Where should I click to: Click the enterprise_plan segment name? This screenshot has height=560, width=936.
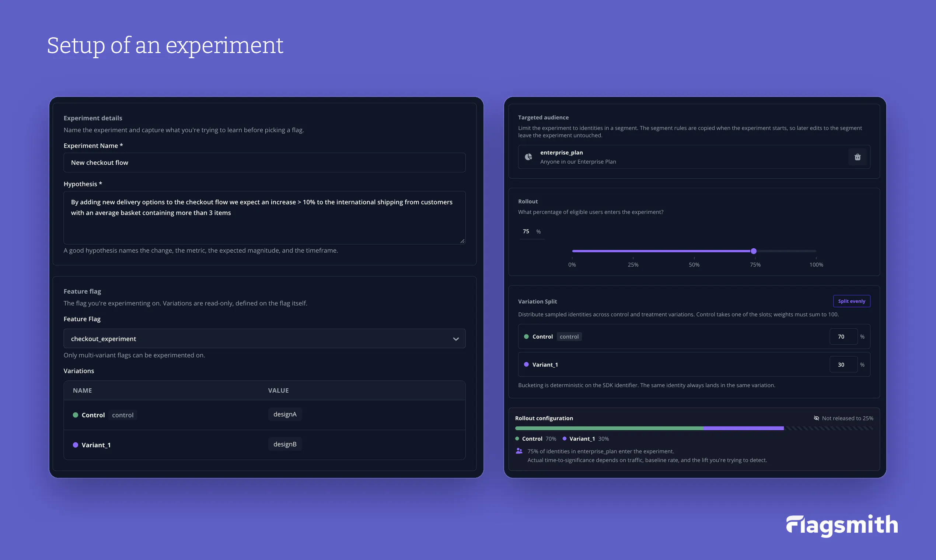click(561, 153)
